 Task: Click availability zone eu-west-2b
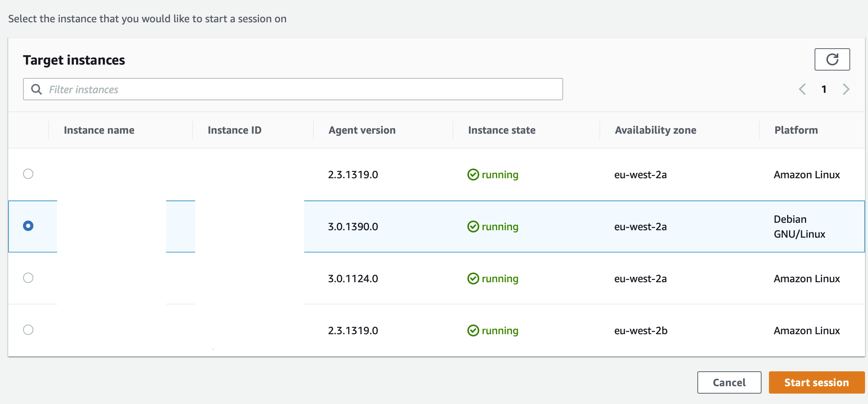(x=641, y=330)
